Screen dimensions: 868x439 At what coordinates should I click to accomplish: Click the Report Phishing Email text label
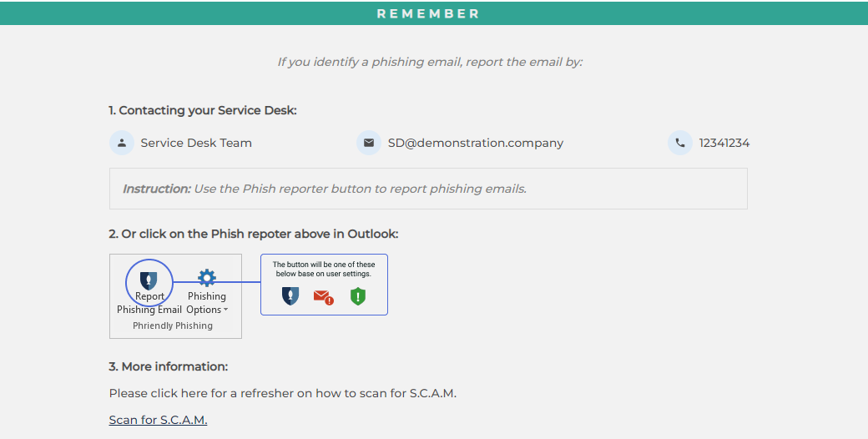coord(149,303)
